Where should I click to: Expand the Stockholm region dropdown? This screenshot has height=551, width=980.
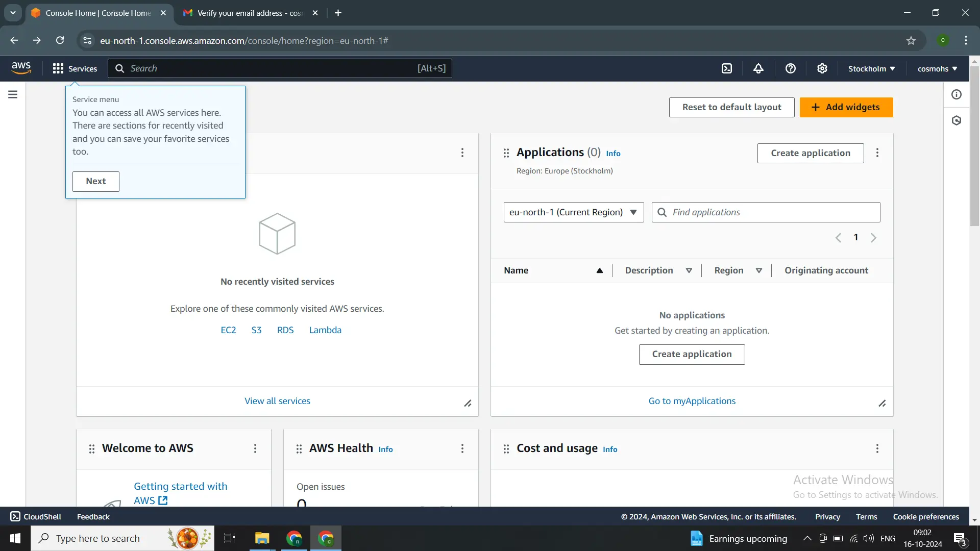click(x=872, y=68)
